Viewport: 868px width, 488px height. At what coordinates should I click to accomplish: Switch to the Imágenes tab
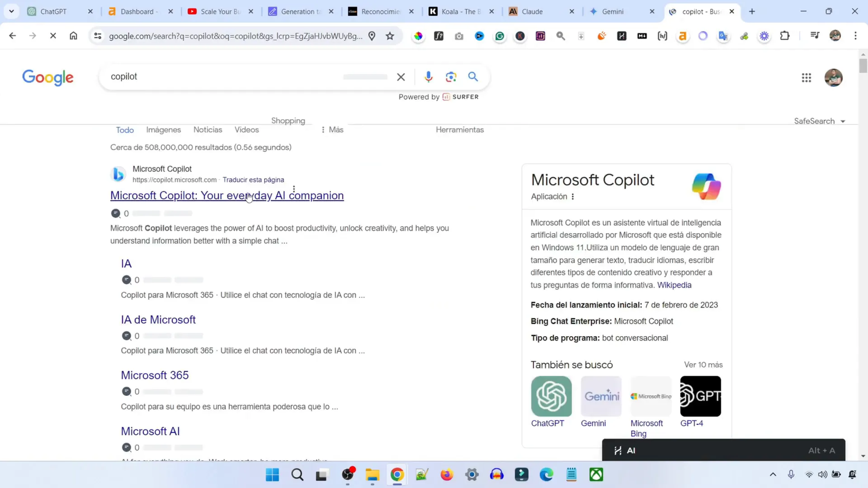(163, 130)
